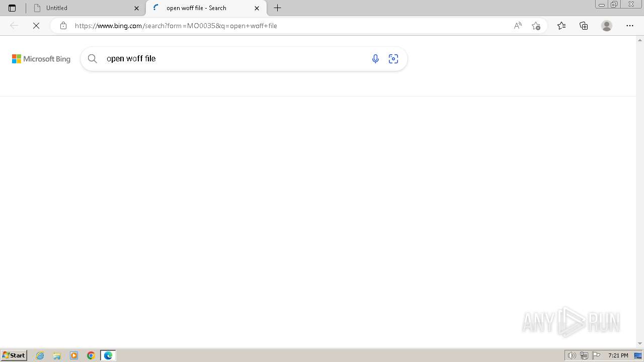The image size is (644, 362).
Task: Search using voice microphone
Action: [375, 59]
